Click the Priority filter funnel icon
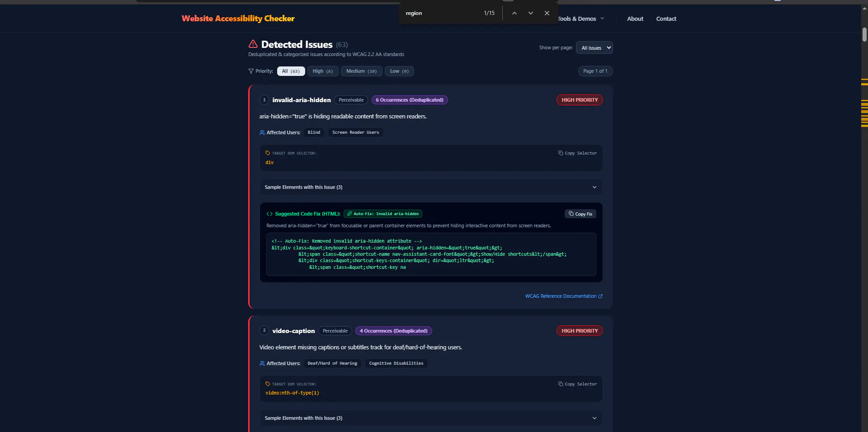 coord(251,71)
